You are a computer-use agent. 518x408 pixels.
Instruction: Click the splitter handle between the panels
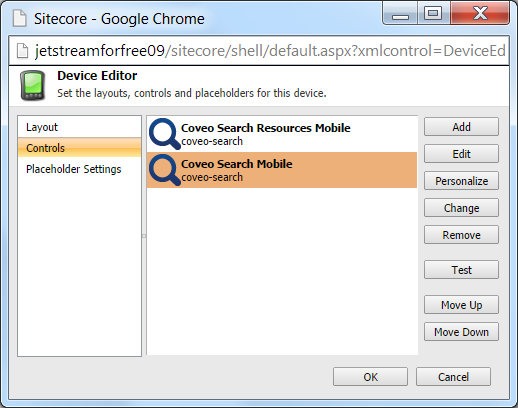point(144,236)
